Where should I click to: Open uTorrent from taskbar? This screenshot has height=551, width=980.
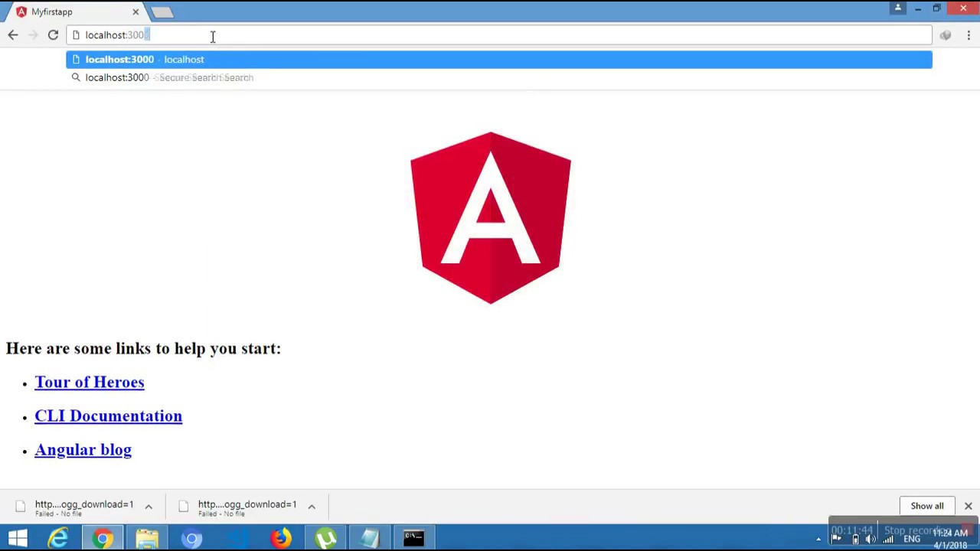[325, 538]
